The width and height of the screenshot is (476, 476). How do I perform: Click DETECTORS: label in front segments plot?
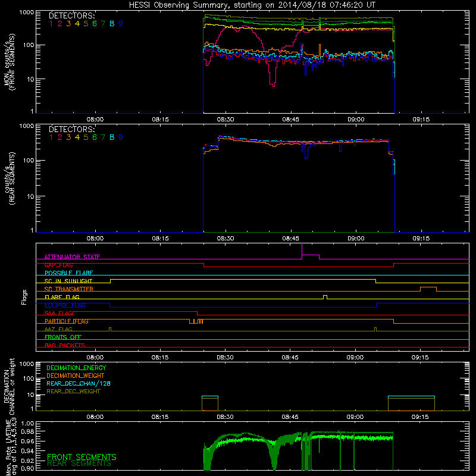[72, 16]
